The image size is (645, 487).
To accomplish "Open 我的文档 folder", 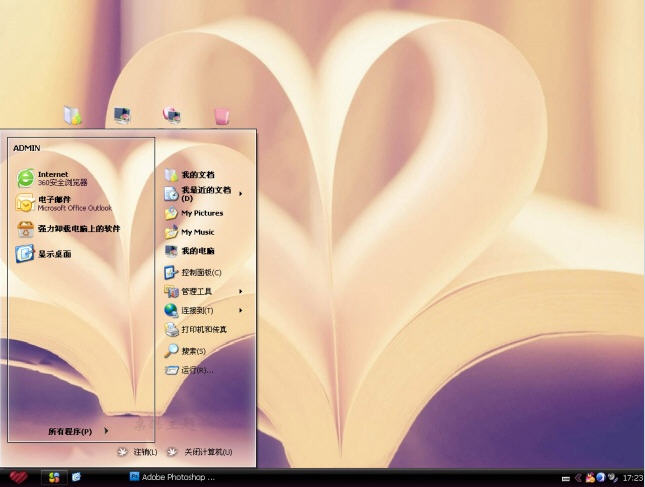I will [x=196, y=175].
